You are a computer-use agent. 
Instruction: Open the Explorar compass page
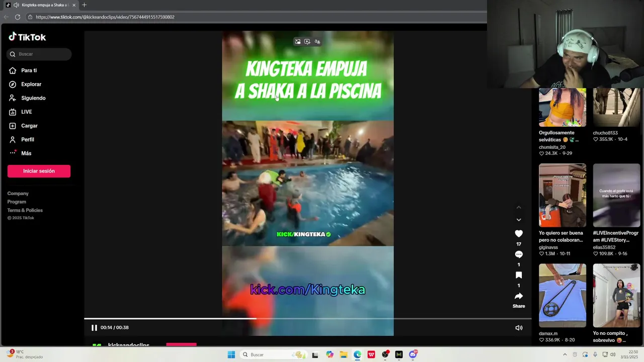pyautogui.click(x=26, y=84)
